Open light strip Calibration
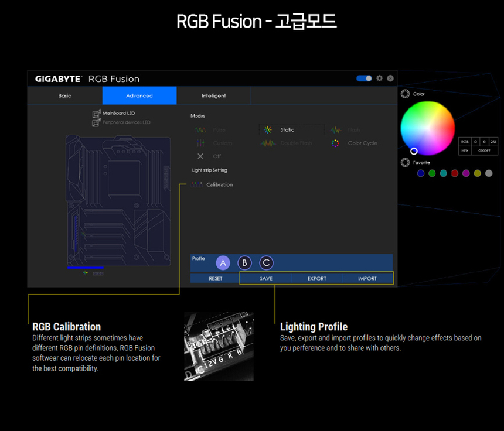The height and width of the screenshot is (431, 504). pyautogui.click(x=212, y=184)
